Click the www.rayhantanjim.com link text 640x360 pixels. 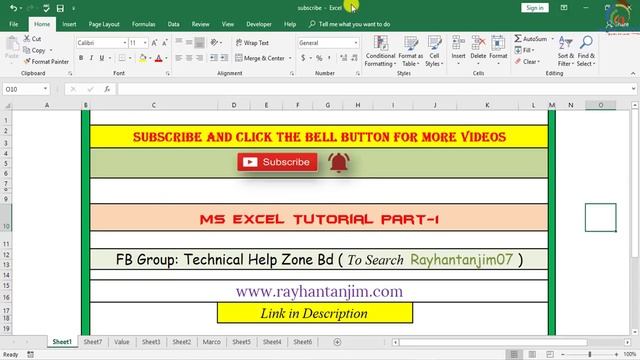[319, 291]
